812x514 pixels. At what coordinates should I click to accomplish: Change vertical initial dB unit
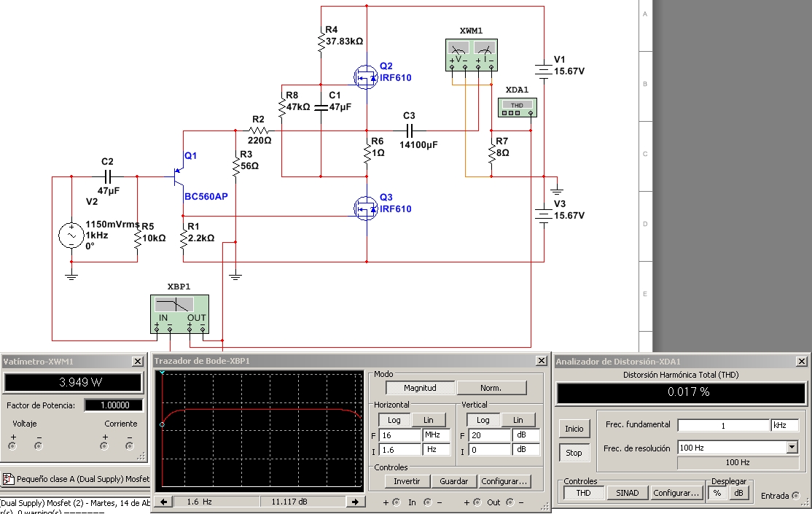[x=525, y=450]
